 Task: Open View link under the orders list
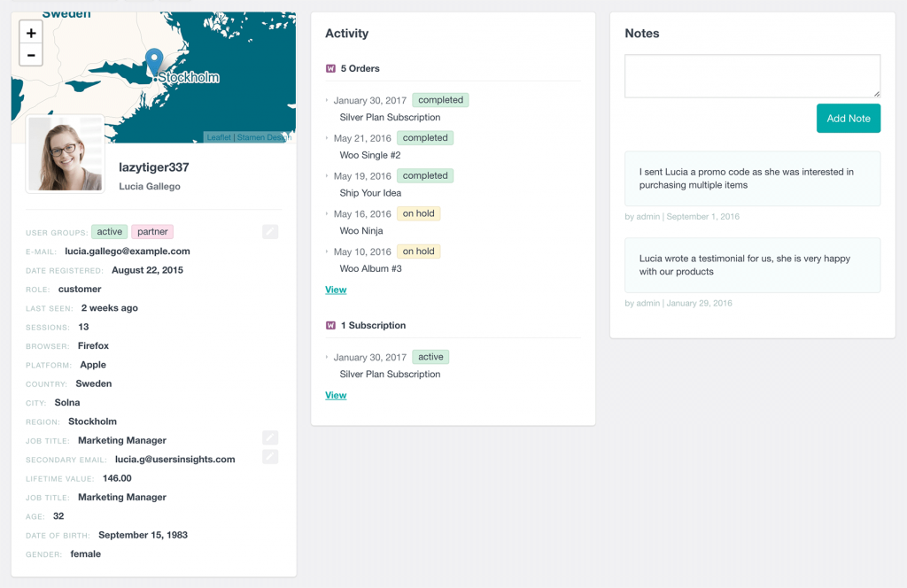336,290
